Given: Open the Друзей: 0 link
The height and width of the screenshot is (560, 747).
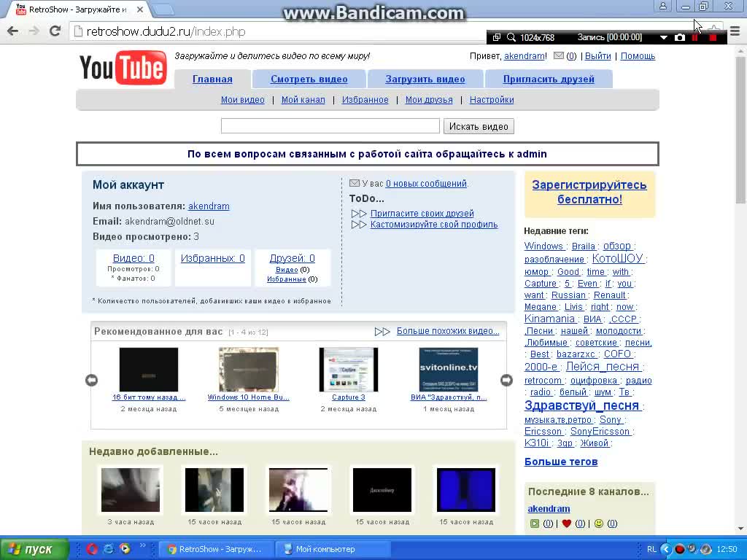Looking at the screenshot, I should 292,258.
